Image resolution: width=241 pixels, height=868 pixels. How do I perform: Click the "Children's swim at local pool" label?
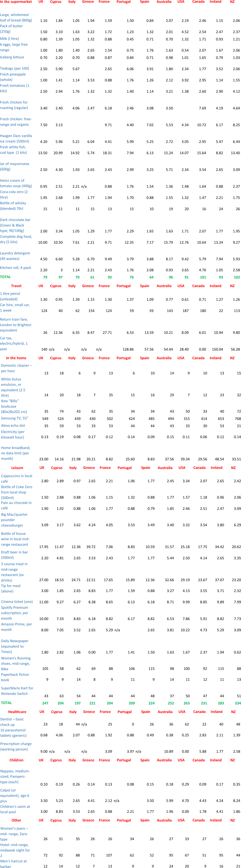[x=15, y=809]
